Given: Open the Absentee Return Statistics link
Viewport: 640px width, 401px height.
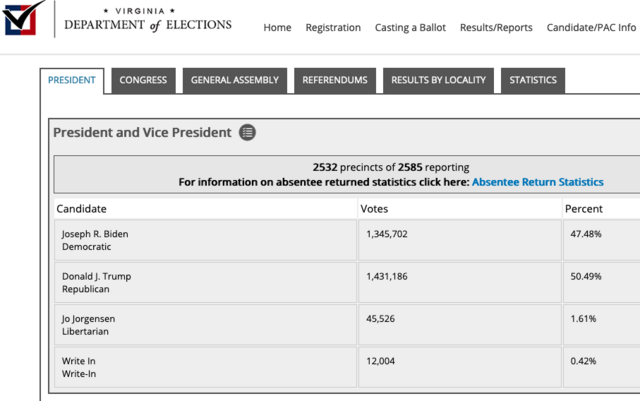Looking at the screenshot, I should tap(538, 182).
